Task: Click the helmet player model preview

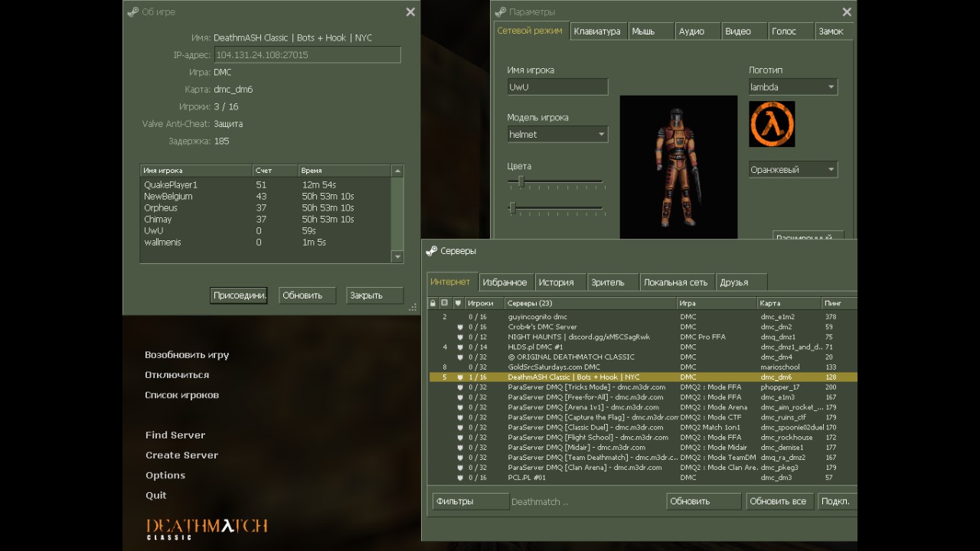Action: pyautogui.click(x=678, y=167)
